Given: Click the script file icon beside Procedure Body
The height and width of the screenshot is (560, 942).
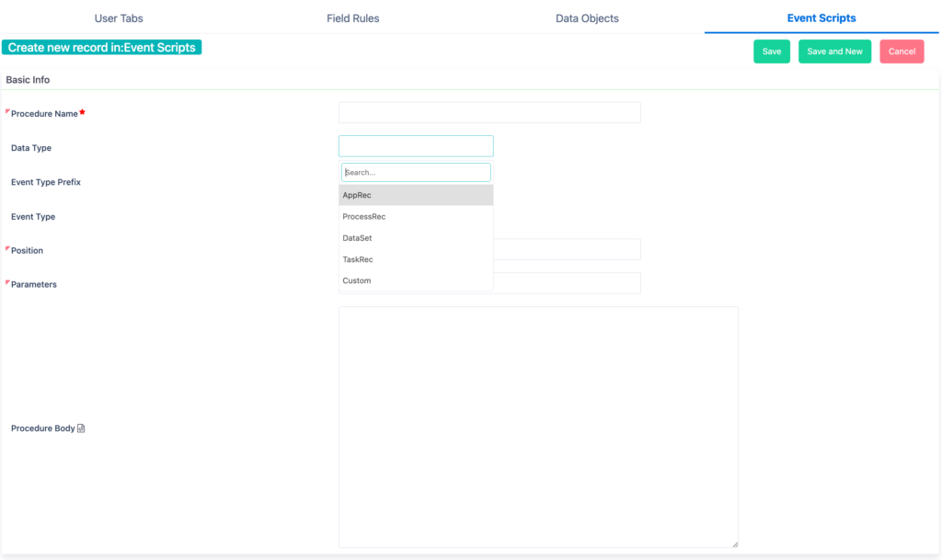Looking at the screenshot, I should (x=82, y=428).
